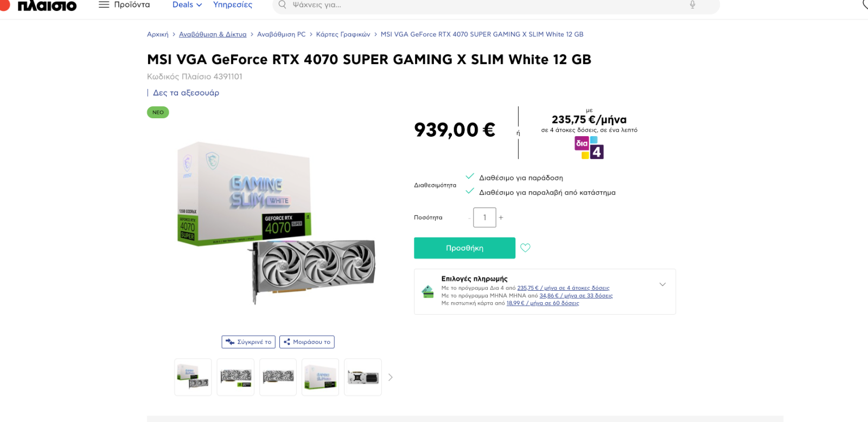The image size is (868, 422).
Task: Click the Σύγκρινέ το compare button
Action: (249, 342)
